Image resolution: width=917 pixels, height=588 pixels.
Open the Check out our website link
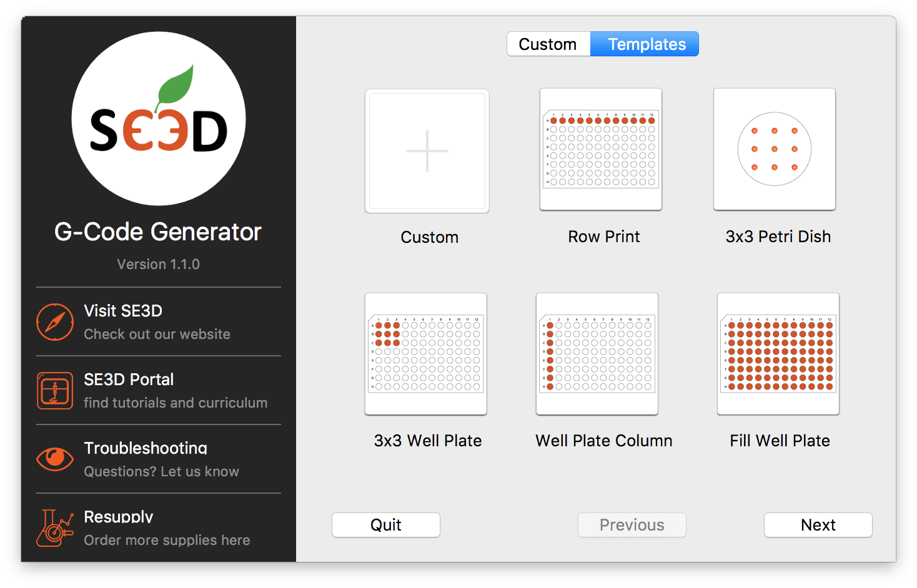pyautogui.click(x=157, y=334)
